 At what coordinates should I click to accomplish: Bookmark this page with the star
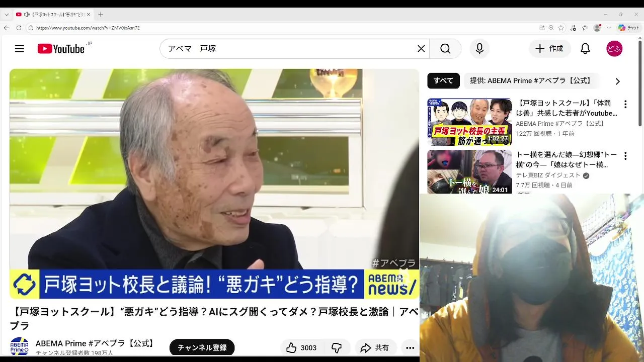(561, 28)
